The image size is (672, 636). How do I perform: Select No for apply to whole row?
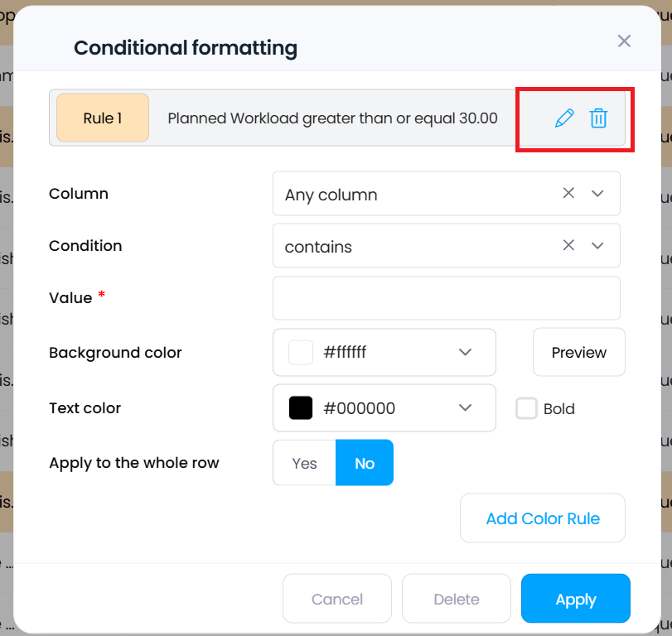[x=365, y=463]
